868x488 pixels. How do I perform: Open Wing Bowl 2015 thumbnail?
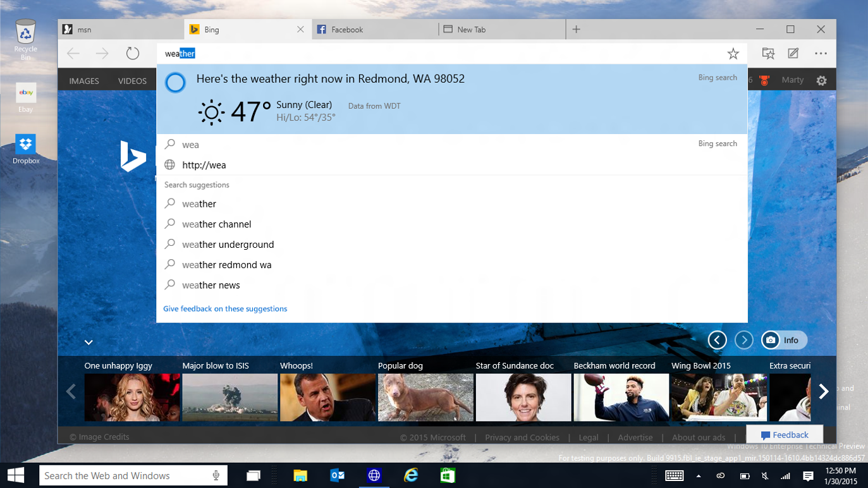719,397
